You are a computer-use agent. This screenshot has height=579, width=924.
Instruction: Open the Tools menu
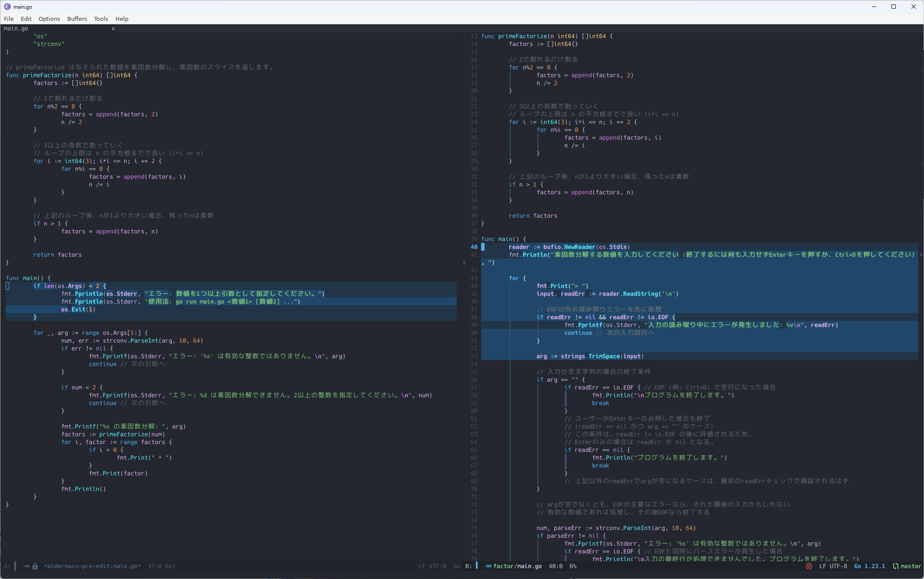point(101,19)
